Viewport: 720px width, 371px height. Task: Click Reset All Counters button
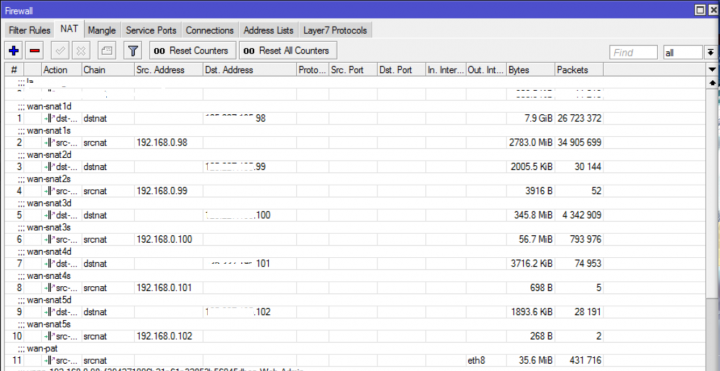point(288,51)
